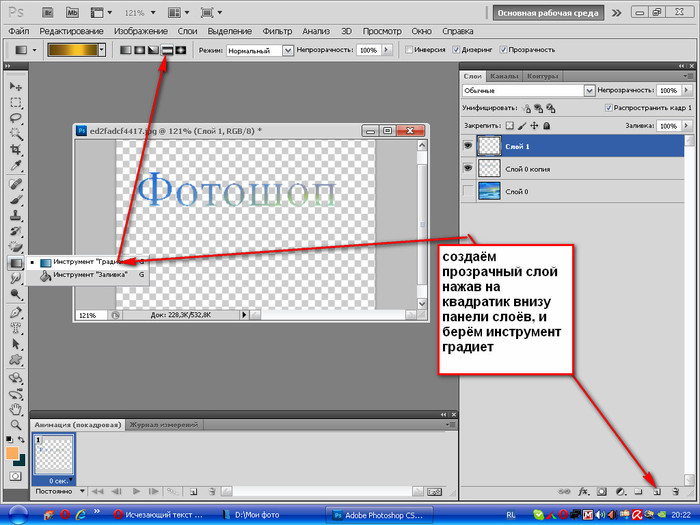This screenshot has height=525, width=700.
Task: Uncheck the Дизеринг checkbox
Action: (x=457, y=49)
